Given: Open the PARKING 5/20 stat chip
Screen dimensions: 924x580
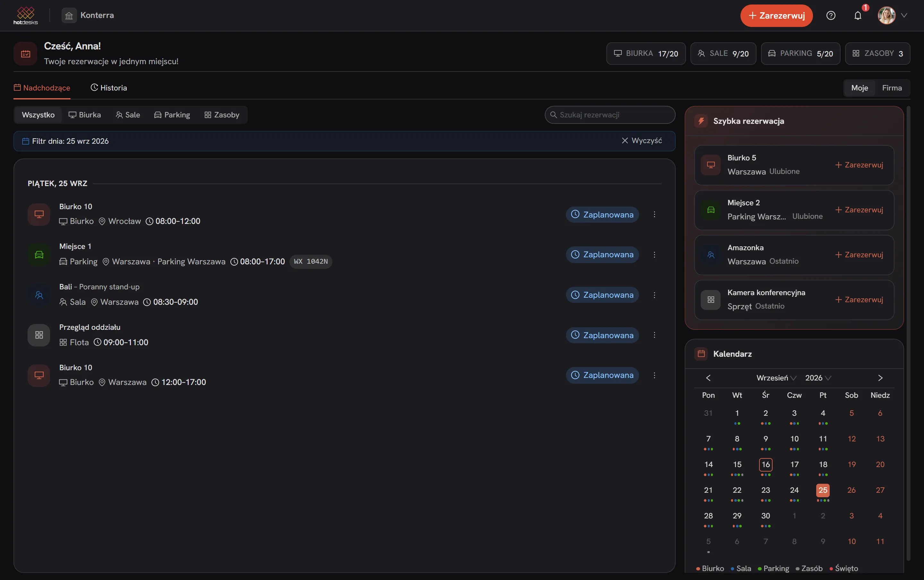Looking at the screenshot, I should click(800, 54).
